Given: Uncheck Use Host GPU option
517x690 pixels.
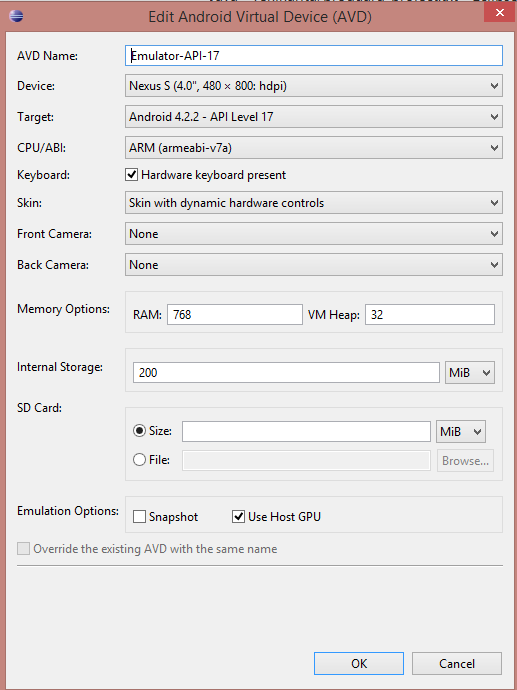Looking at the screenshot, I should [x=238, y=517].
